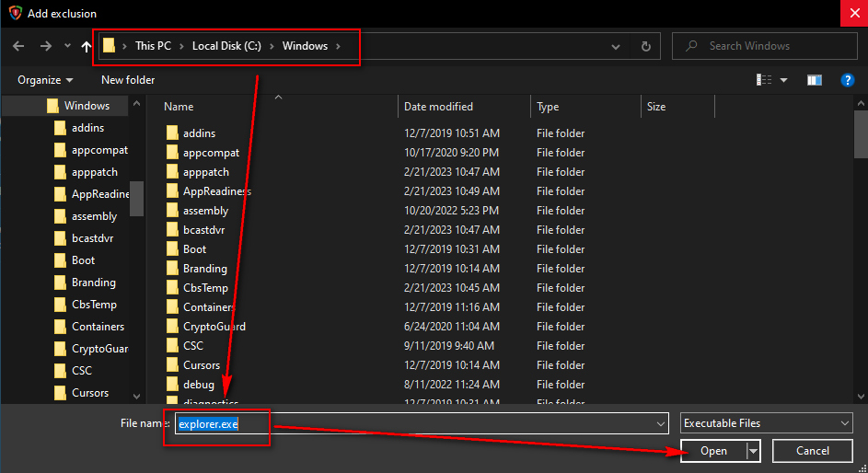The height and width of the screenshot is (473, 868).
Task: Select This PC in the breadcrumb
Action: click(154, 46)
